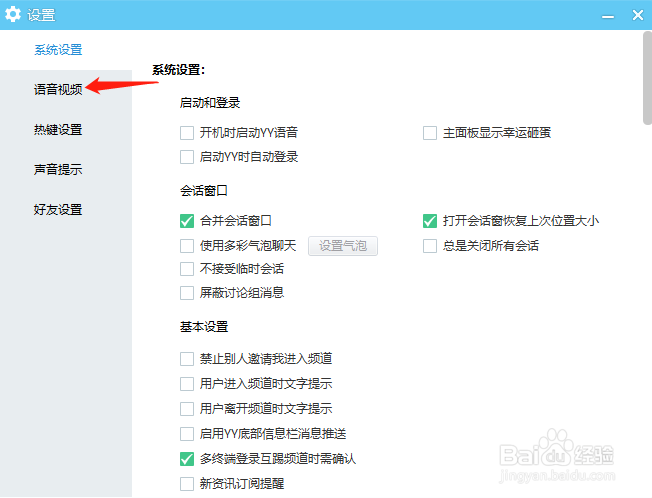Enable 启动YY时自动登录 checkbox
The height and width of the screenshot is (498, 652).
187,157
